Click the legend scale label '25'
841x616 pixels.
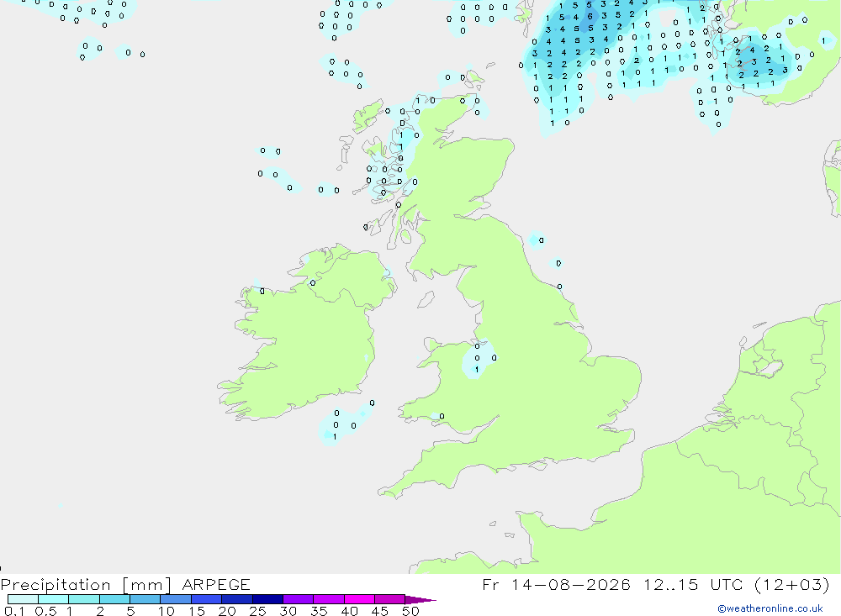coord(258,611)
